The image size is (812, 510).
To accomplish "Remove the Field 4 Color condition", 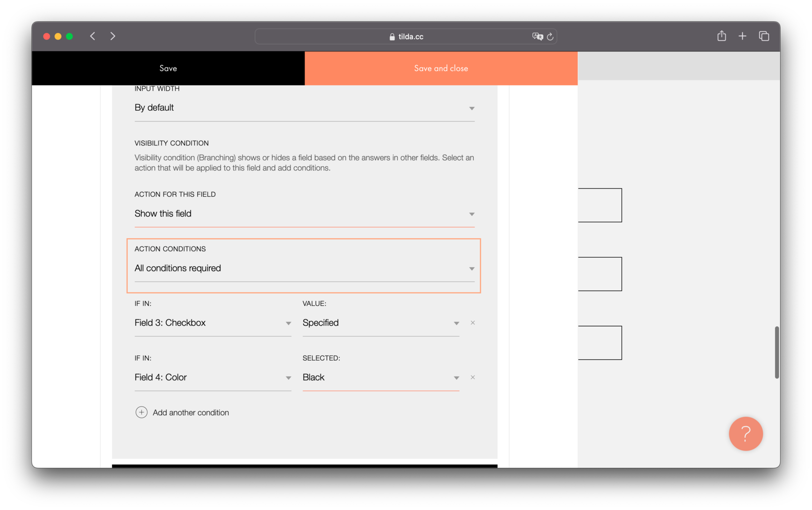I will coord(473,378).
